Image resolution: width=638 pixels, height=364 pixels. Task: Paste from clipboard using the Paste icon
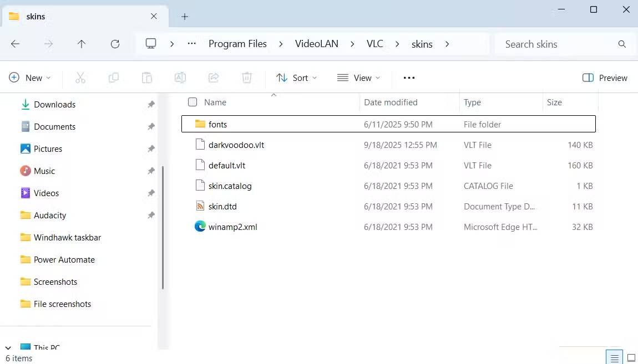click(x=147, y=78)
